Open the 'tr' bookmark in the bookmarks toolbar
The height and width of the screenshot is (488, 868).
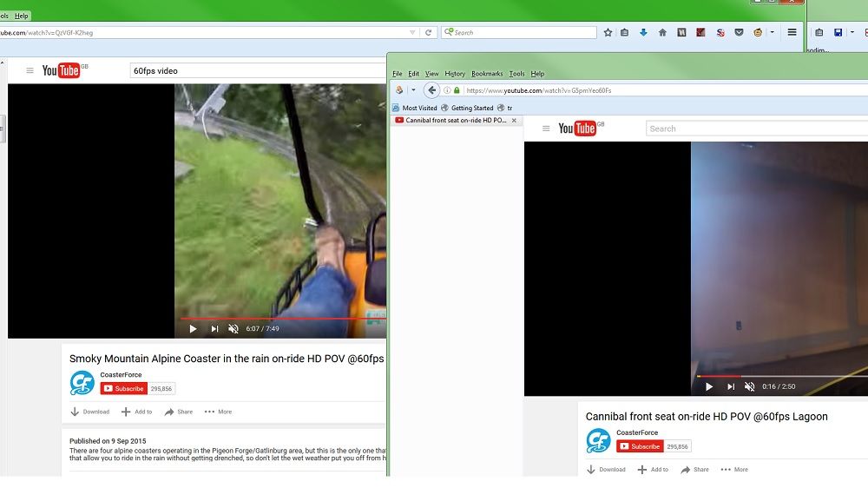pos(505,108)
